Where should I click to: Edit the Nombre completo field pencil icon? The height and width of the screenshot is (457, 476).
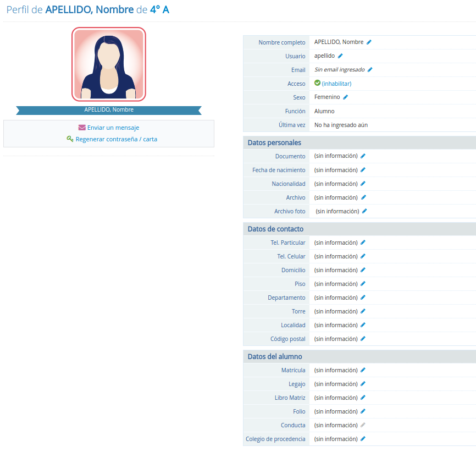click(x=369, y=42)
